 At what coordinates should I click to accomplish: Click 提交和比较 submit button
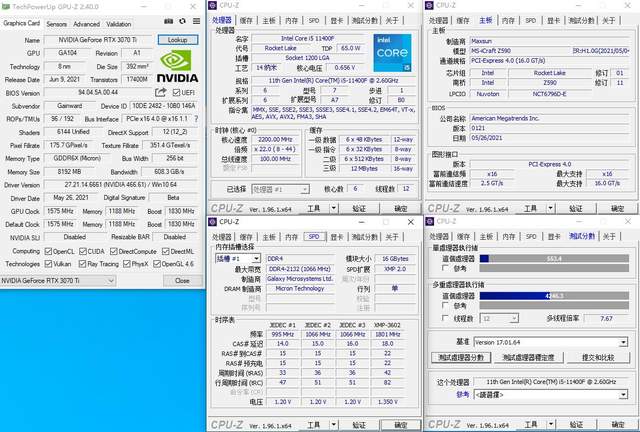pos(598,357)
